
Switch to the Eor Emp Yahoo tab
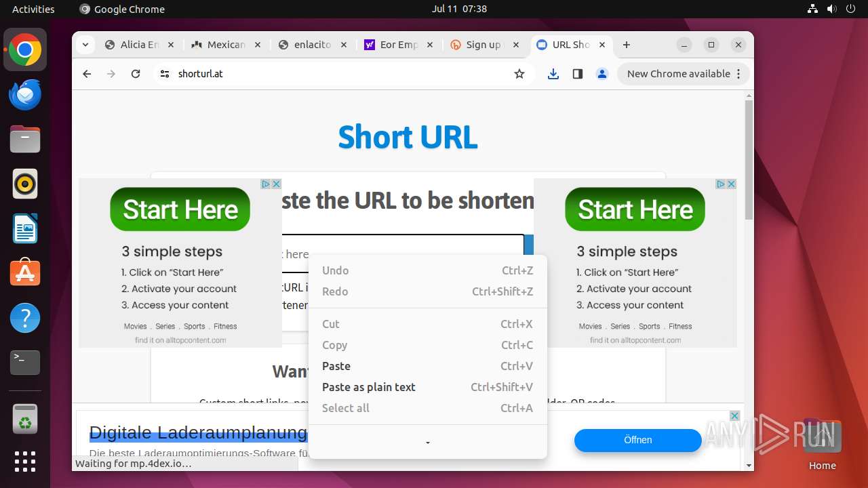[399, 45]
